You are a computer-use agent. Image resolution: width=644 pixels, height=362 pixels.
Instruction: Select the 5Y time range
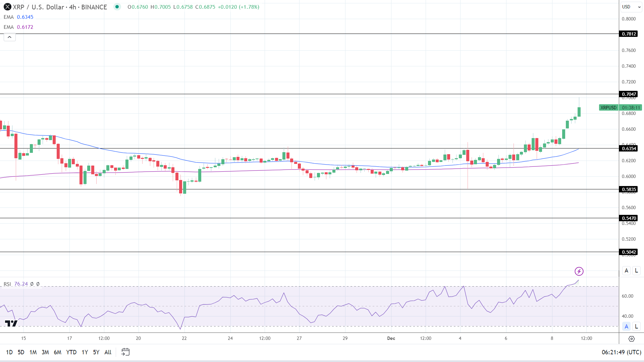click(x=96, y=352)
